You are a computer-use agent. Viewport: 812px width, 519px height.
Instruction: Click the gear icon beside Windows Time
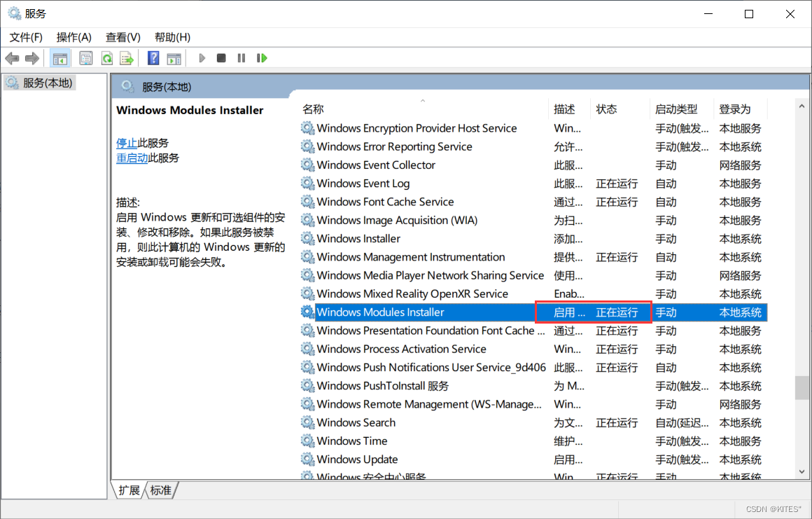tap(307, 441)
